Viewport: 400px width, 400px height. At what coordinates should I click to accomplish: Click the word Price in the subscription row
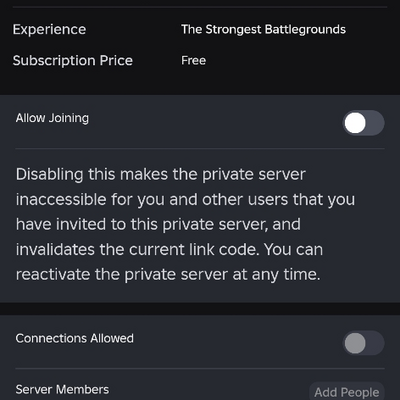(116, 61)
